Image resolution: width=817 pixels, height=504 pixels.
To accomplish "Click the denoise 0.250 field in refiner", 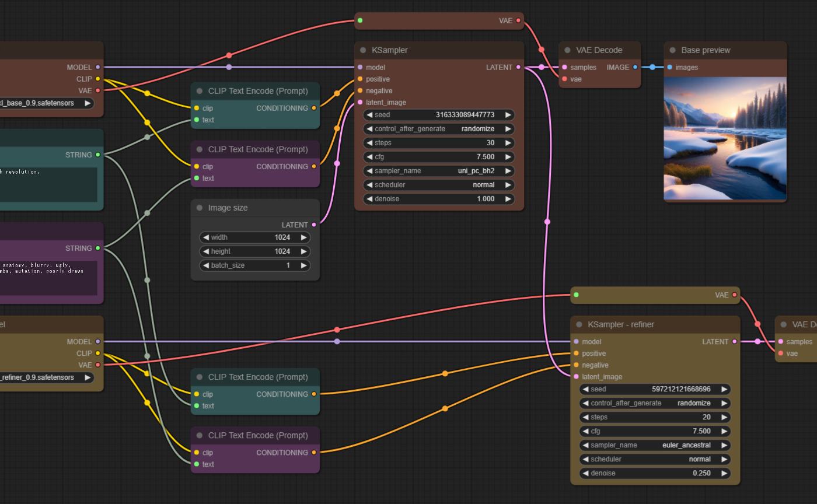I will [x=655, y=473].
